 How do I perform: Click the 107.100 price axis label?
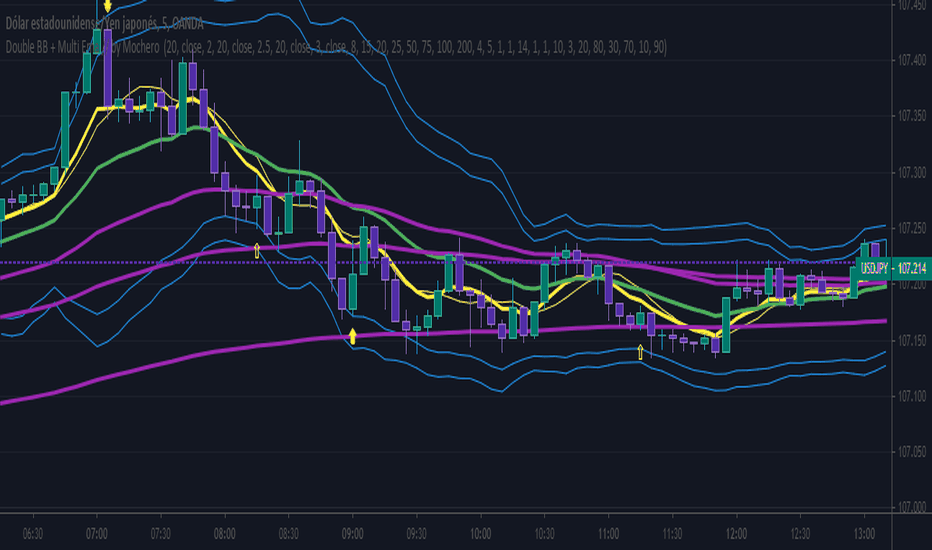click(912, 397)
